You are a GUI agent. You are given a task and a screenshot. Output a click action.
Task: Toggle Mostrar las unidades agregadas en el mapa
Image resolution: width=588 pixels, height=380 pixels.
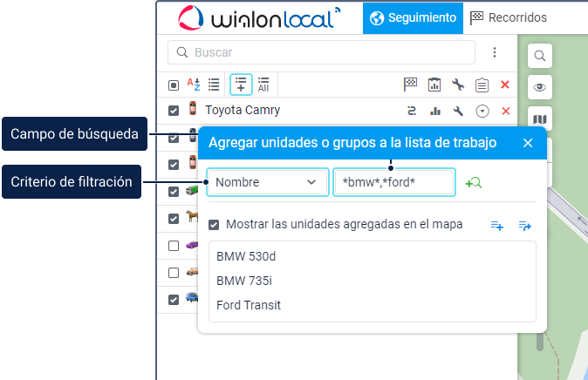coord(214,225)
